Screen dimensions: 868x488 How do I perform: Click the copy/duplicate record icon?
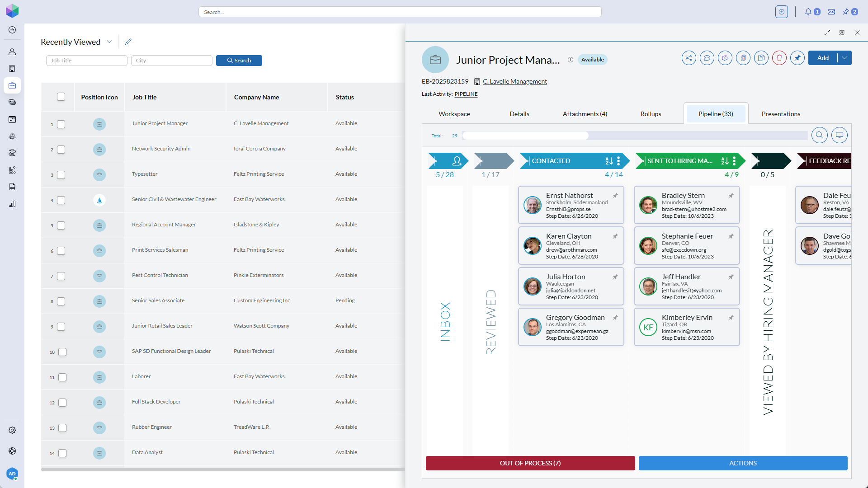761,58
